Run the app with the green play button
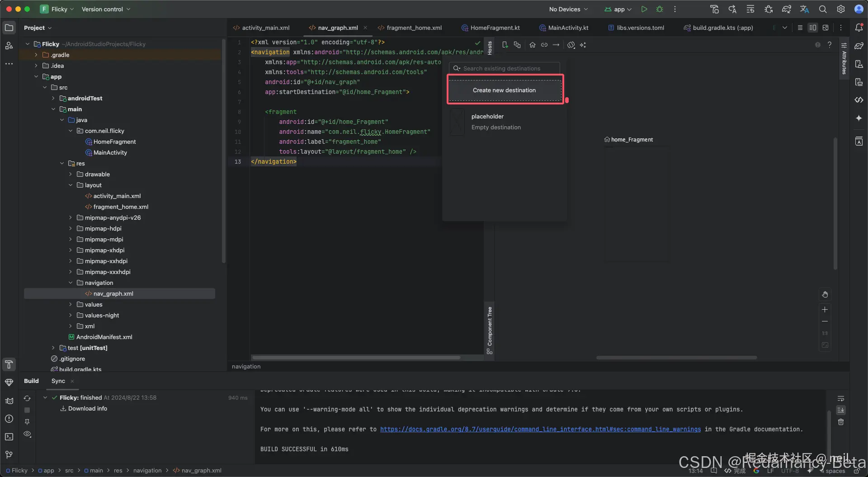Image resolution: width=868 pixels, height=477 pixels. [644, 9]
